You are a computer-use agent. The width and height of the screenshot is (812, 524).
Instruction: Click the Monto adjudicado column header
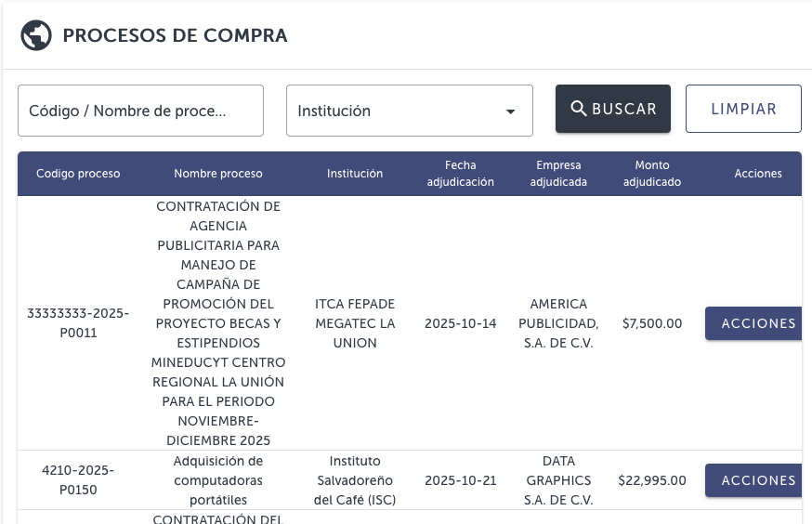click(x=652, y=174)
